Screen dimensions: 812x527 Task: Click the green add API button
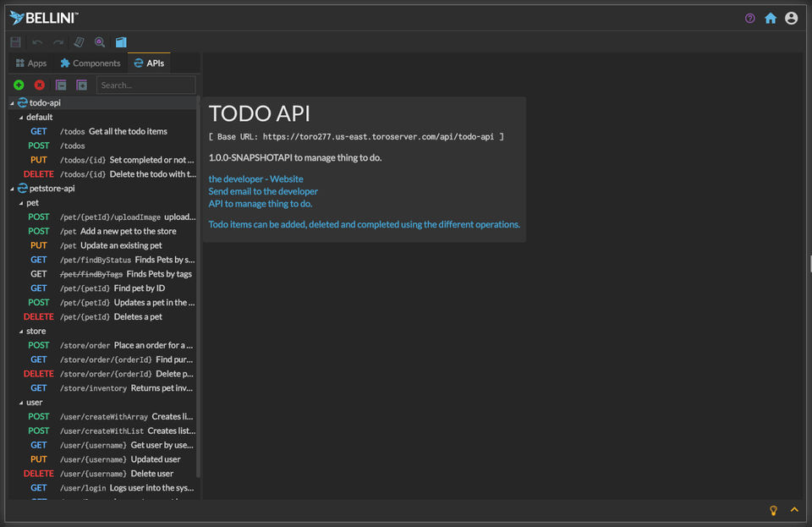click(x=19, y=85)
